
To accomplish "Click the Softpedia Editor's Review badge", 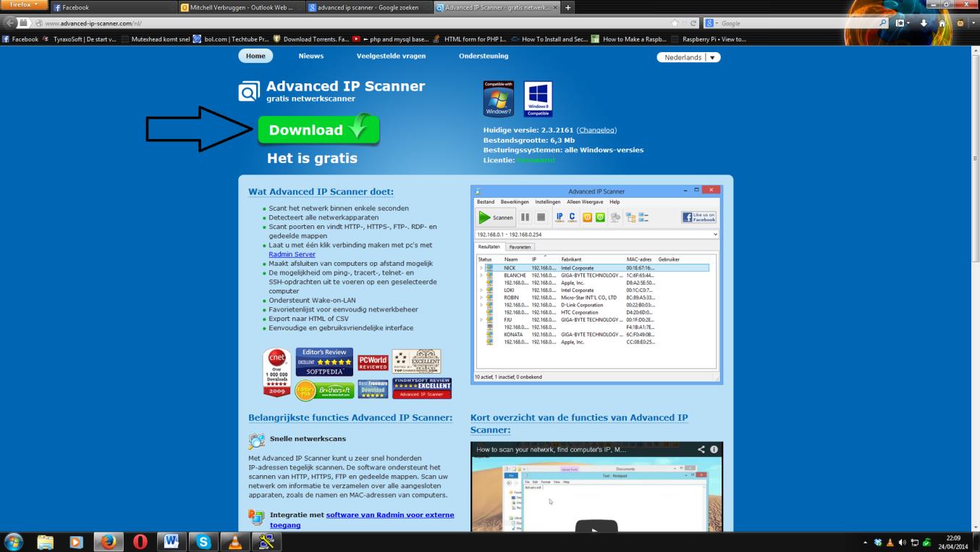I will pyautogui.click(x=324, y=361).
